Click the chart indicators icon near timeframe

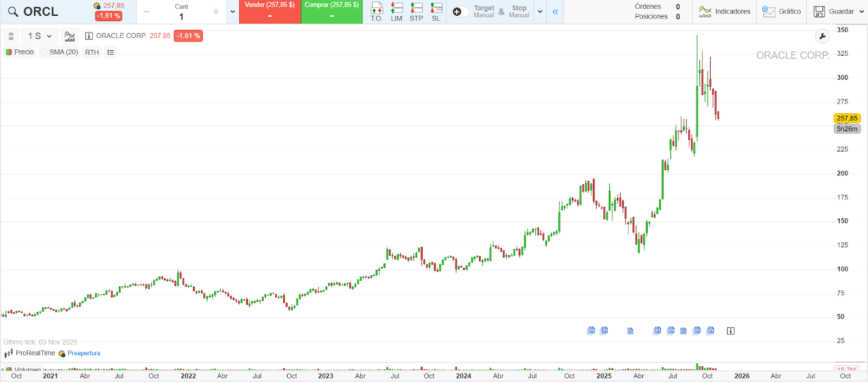coord(69,36)
